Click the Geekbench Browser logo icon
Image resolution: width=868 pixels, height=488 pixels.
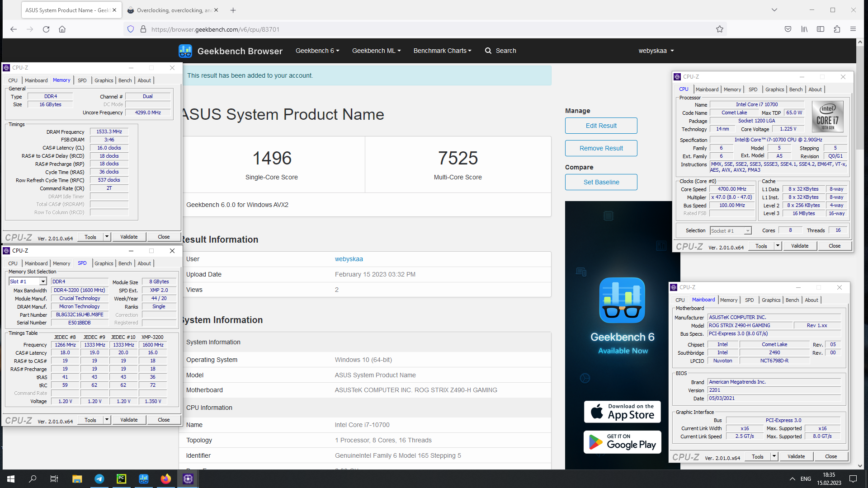[185, 51]
